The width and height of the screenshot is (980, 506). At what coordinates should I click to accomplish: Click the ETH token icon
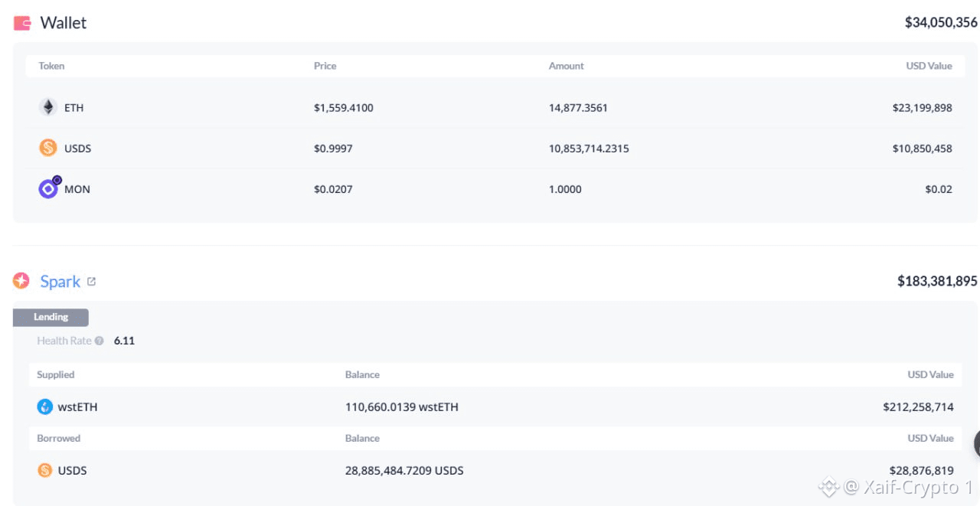[x=48, y=107]
